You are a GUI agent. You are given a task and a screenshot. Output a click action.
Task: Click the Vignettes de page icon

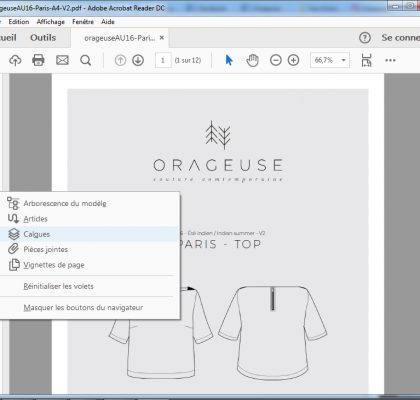tap(14, 265)
